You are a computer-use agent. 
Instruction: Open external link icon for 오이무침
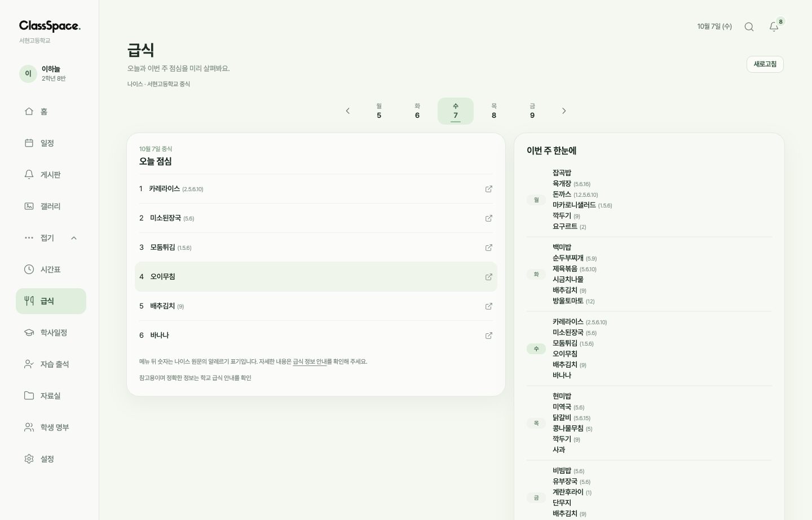pos(489,277)
